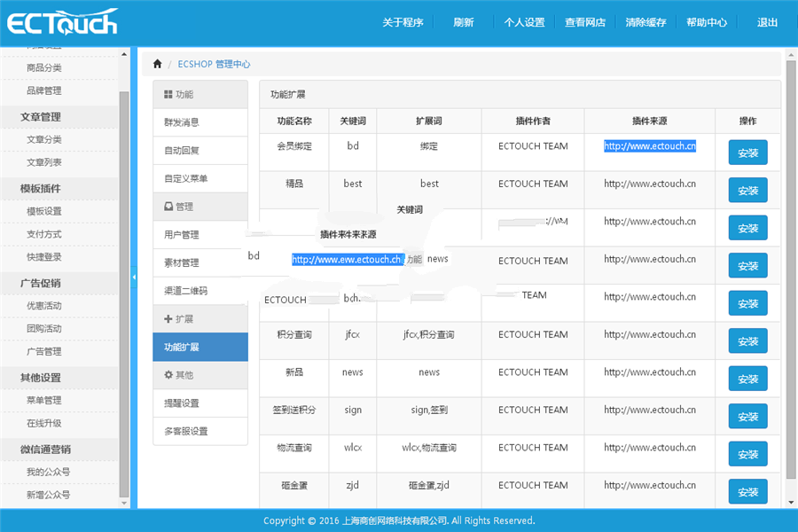
Task: Install the 签到送积分 plugin
Action: 747,417
